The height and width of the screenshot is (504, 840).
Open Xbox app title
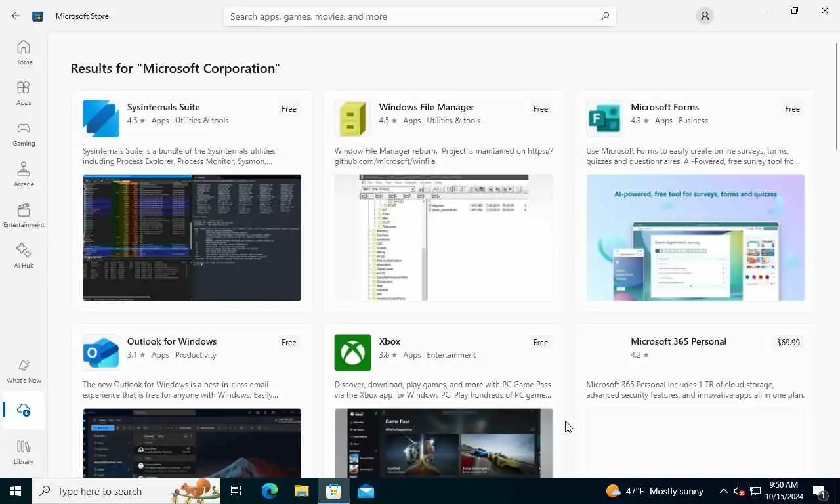point(390,341)
